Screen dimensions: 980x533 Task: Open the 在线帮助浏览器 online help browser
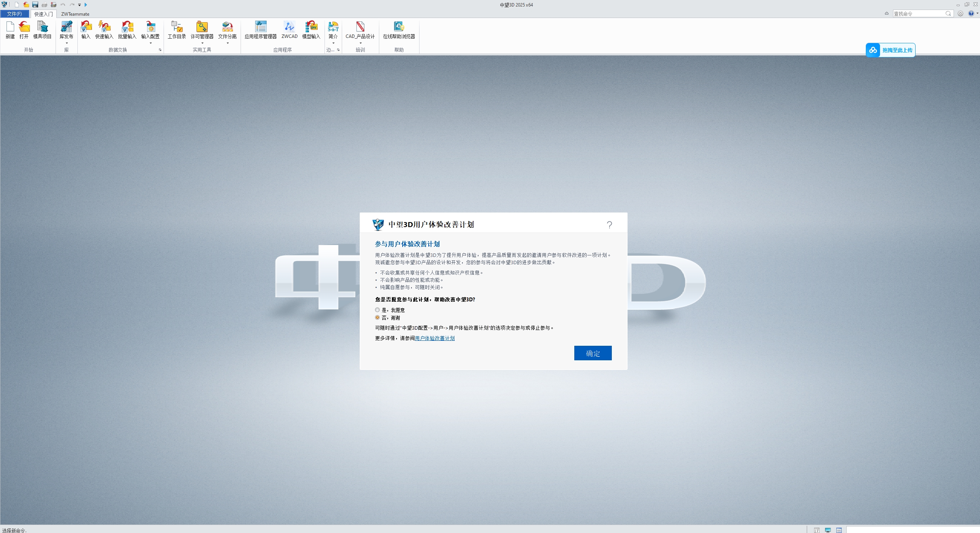pyautogui.click(x=399, y=30)
